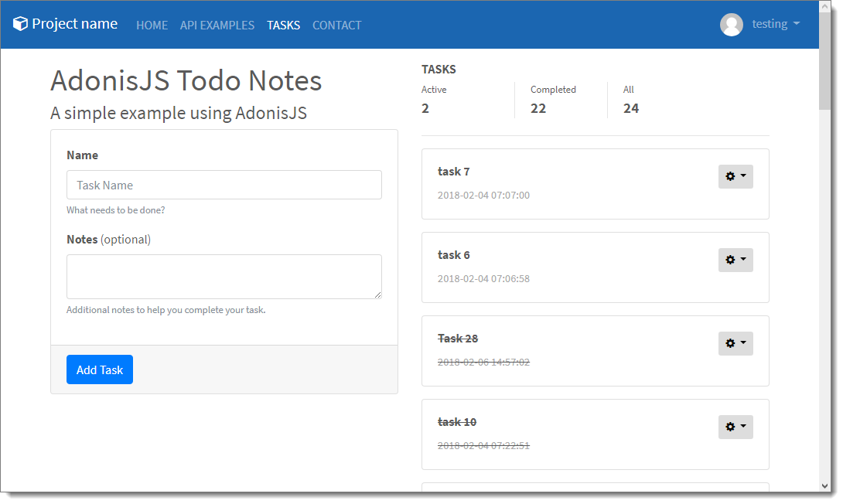The image size is (843, 504).
Task: Click the timestamp '2018-02-04 07:22:51'
Action: point(483,445)
